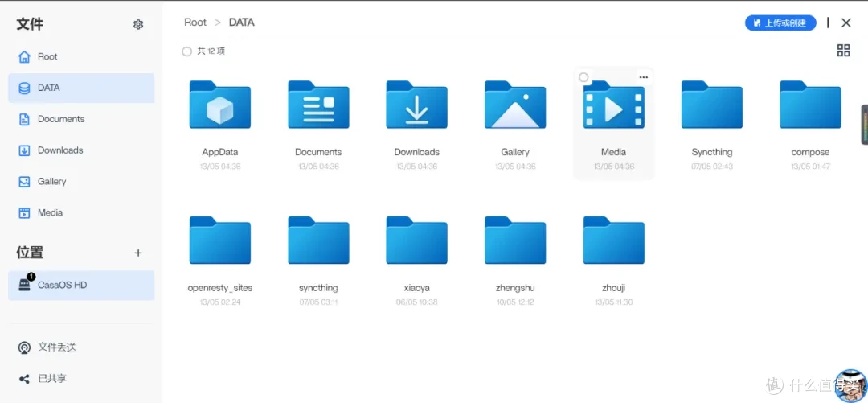Screen dimensions: 868x403
Task: Open the AppData folder
Action: (220, 105)
